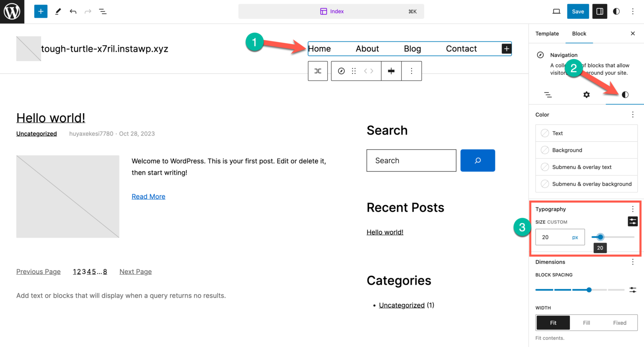Select the Fill width option
This screenshot has height=347, width=644.
point(586,323)
